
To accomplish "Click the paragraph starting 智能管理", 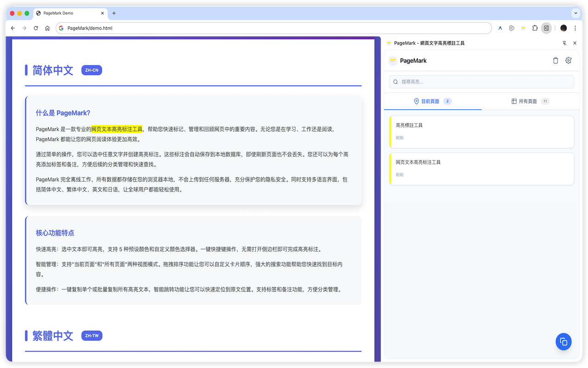I will 189,269.
